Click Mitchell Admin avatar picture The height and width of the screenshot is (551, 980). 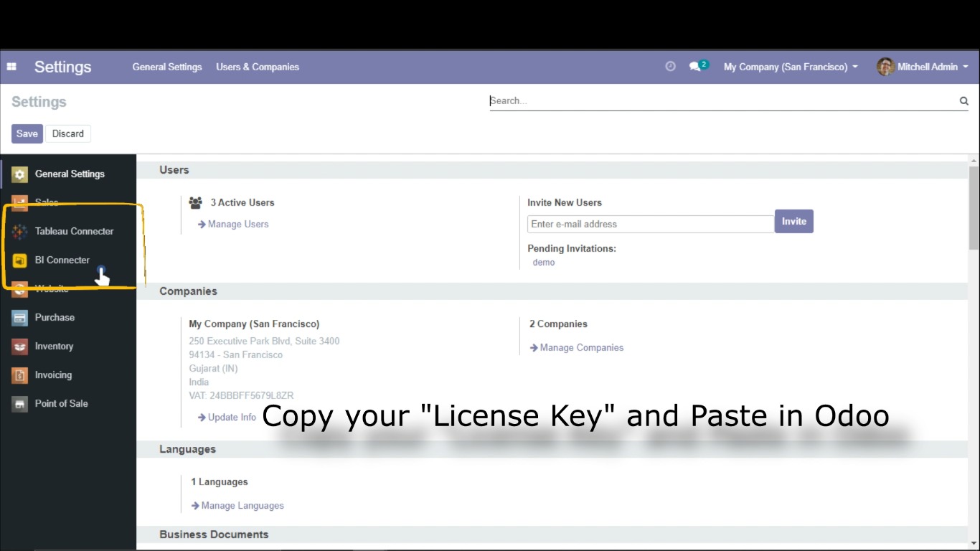point(885,67)
